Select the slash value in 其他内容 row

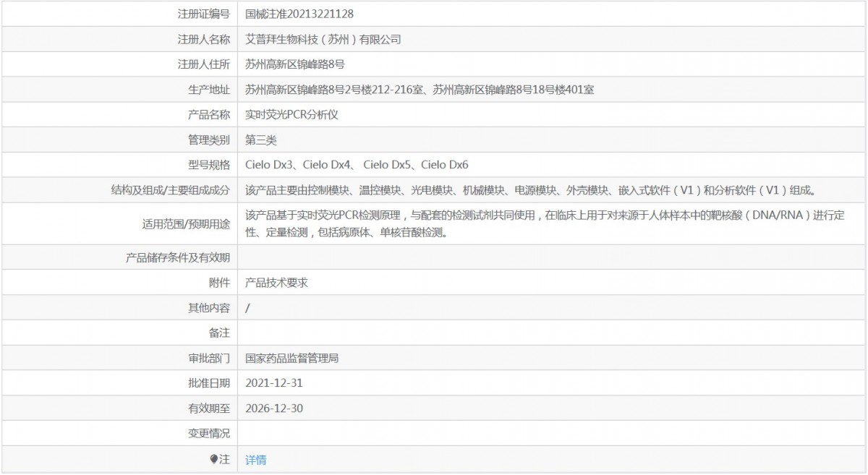point(248,308)
